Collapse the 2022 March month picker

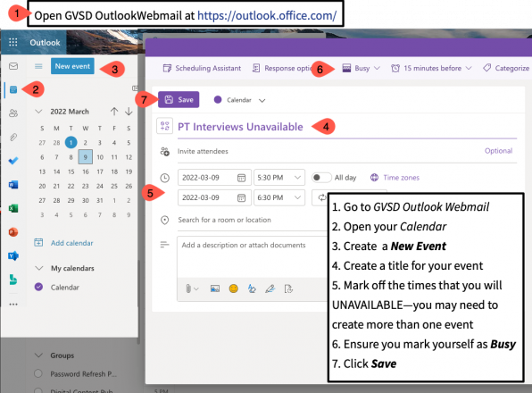click(x=38, y=112)
